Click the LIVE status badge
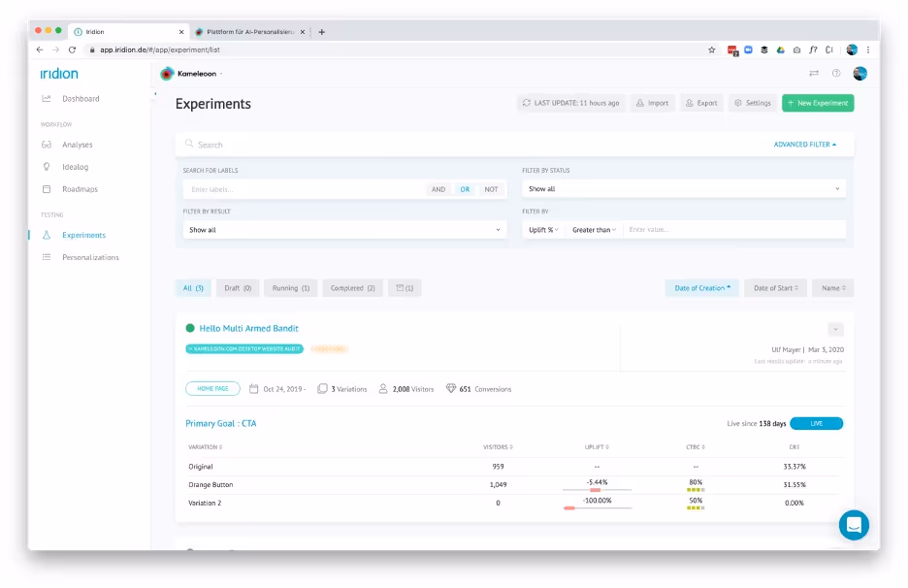 click(x=817, y=423)
